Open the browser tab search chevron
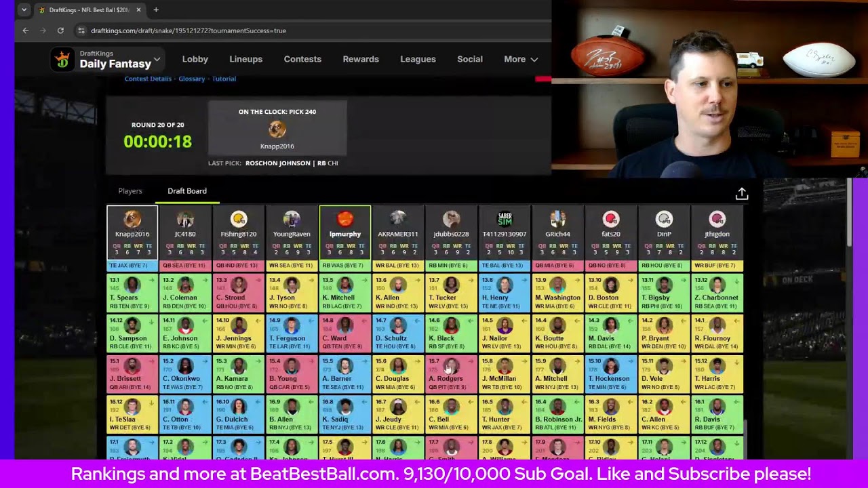Viewport: 868px width, 488px height. point(24,10)
